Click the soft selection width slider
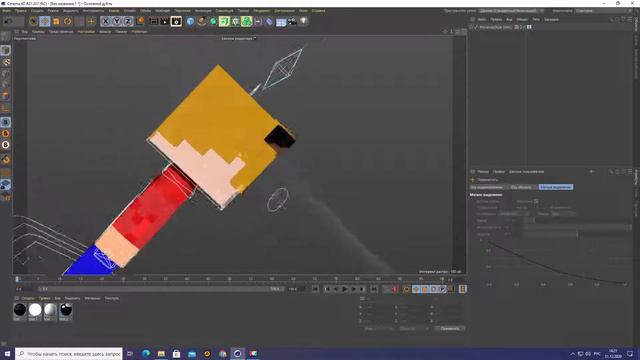The width and height of the screenshot is (640, 360). click(577, 234)
